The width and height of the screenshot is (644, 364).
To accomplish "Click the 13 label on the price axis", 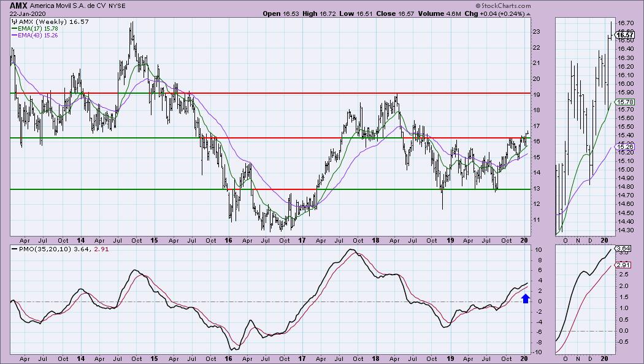I will click(536, 189).
